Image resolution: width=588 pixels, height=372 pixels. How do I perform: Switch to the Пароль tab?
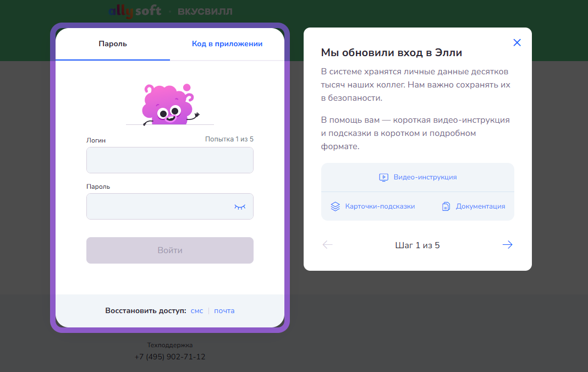(x=113, y=44)
